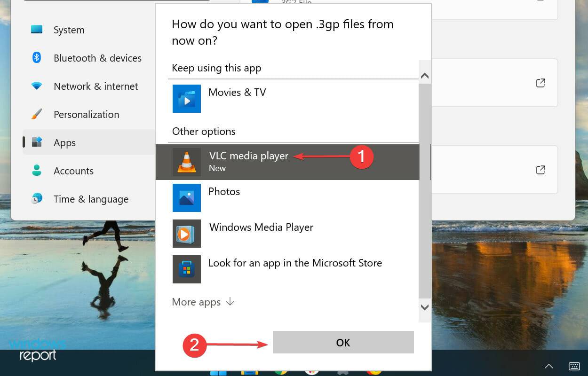
Task: Click the System icon in Settings sidebar
Action: 36,30
